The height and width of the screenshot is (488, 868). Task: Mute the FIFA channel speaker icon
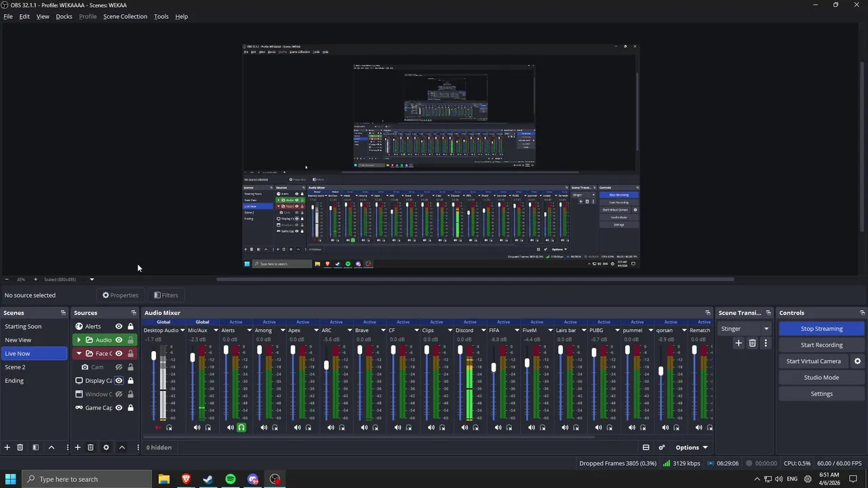tap(498, 428)
